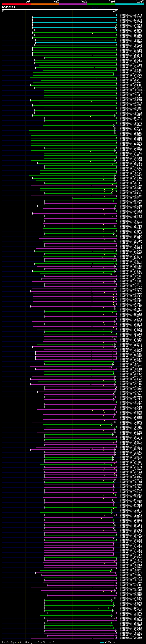The height and width of the screenshot is (644, 146).
Task: Select hit UniRef100_Q4PJU0
Action: pyautogui.click(x=131, y=306)
